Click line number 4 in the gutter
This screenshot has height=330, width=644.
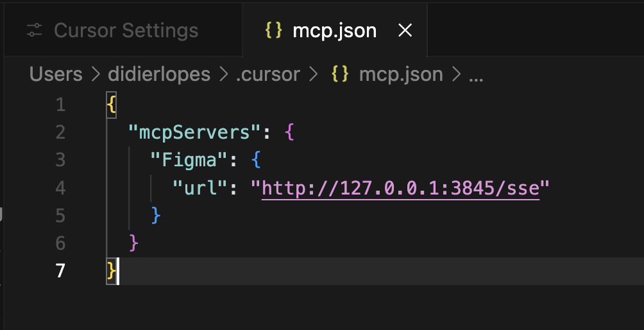point(61,188)
